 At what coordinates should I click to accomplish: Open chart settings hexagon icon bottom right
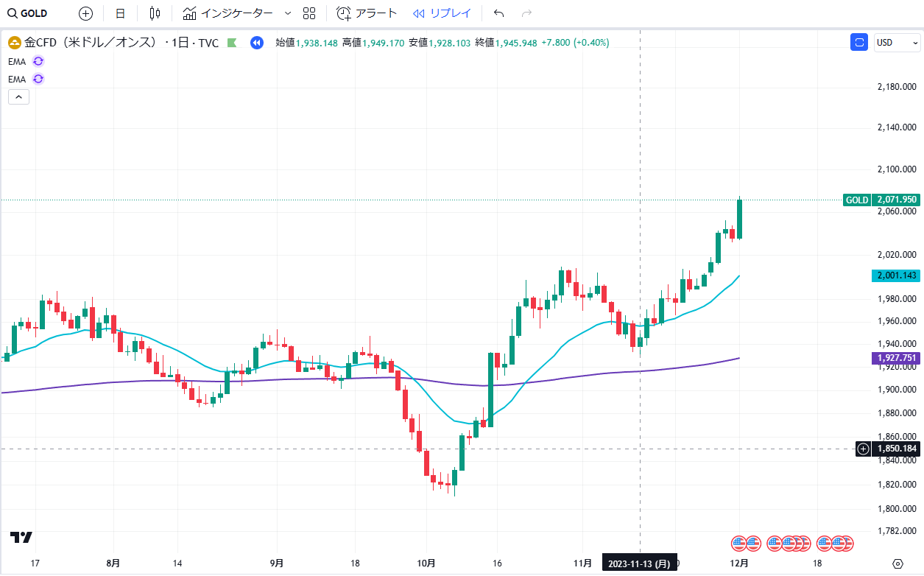pyautogui.click(x=897, y=563)
